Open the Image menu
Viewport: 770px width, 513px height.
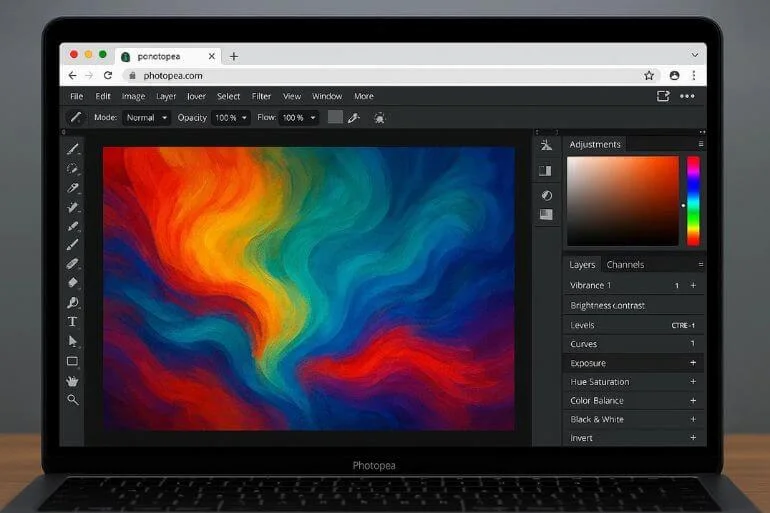pos(133,96)
